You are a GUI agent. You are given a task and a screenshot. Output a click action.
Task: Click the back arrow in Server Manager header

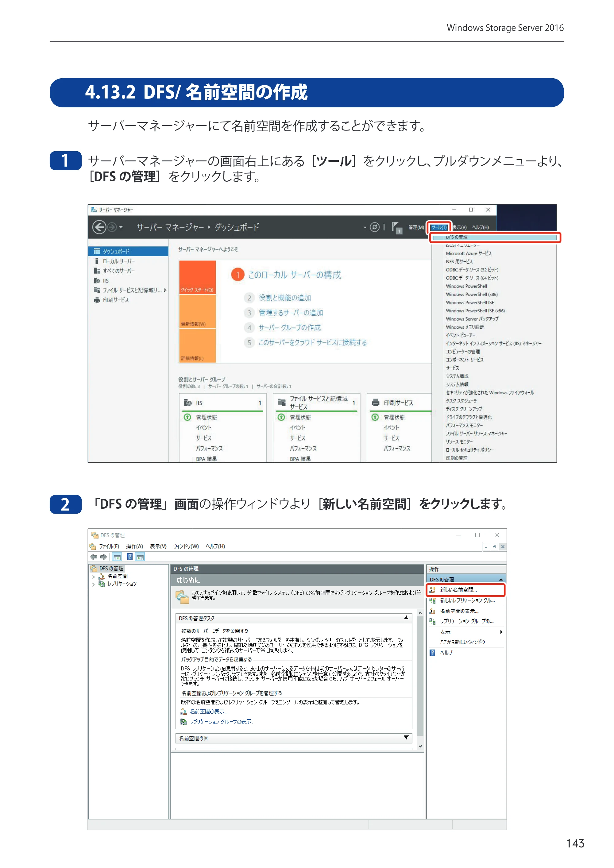(x=99, y=227)
